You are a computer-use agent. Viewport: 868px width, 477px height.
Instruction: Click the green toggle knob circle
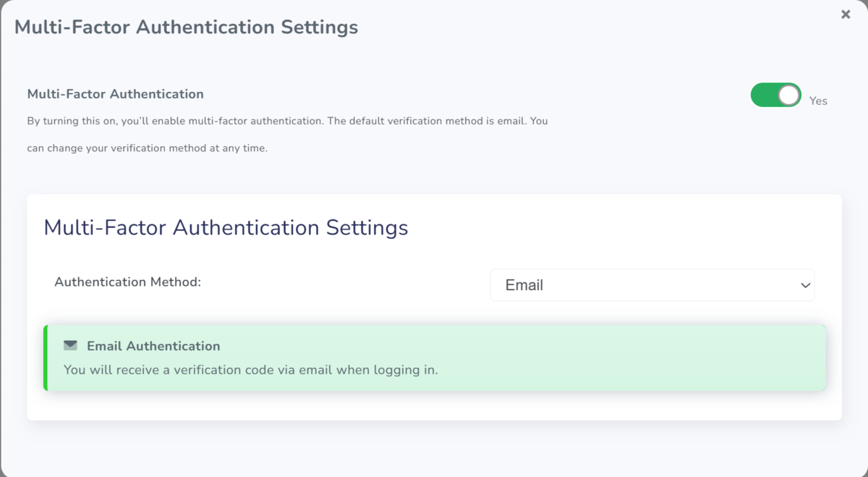(788, 95)
